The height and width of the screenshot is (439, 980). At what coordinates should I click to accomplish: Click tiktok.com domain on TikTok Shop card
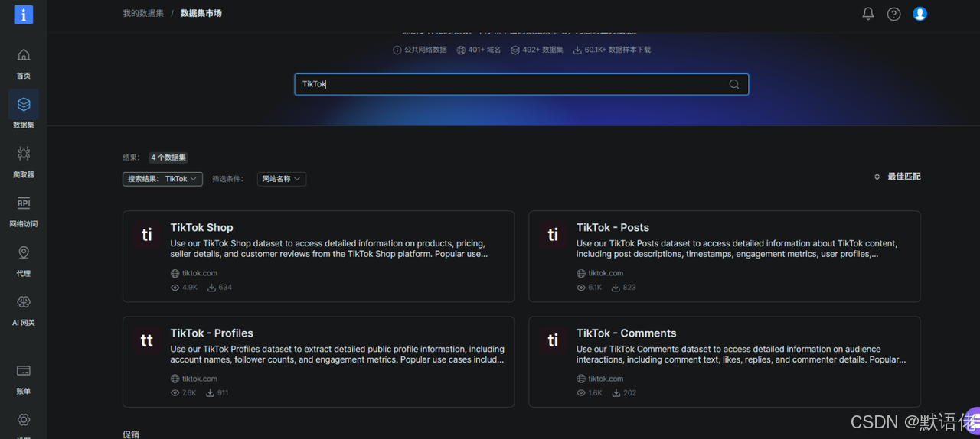(200, 273)
